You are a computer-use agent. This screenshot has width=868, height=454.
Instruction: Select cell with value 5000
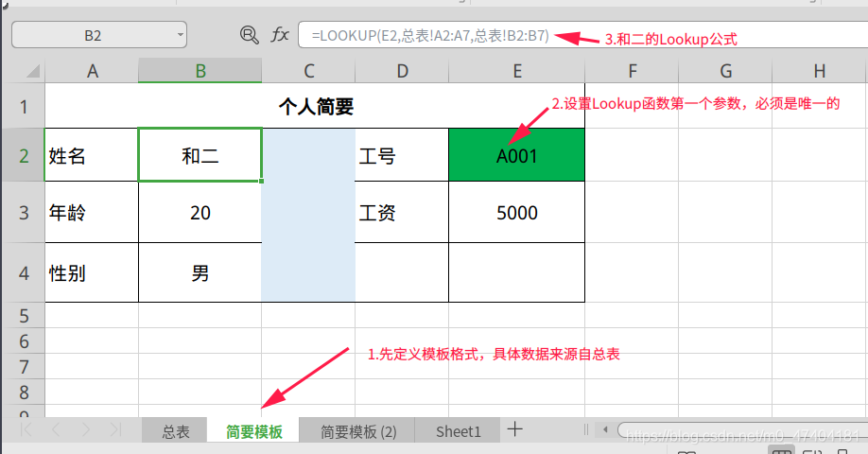(516, 212)
